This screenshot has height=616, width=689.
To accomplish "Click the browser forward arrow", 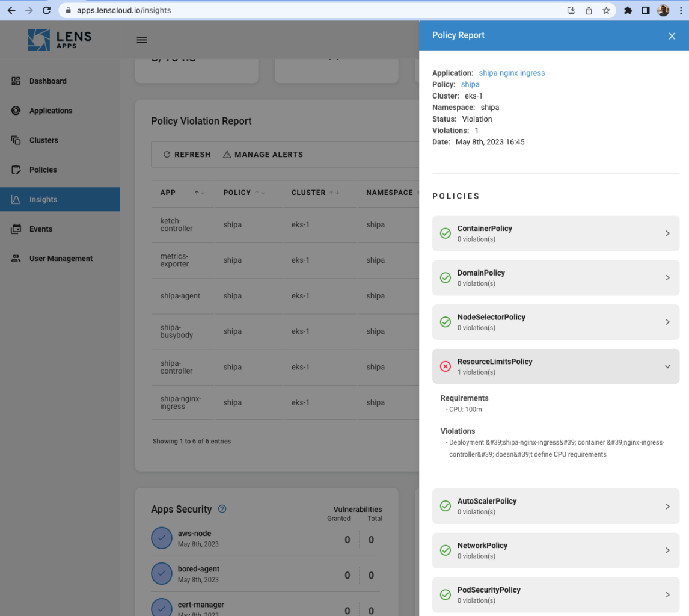I will click(x=29, y=10).
